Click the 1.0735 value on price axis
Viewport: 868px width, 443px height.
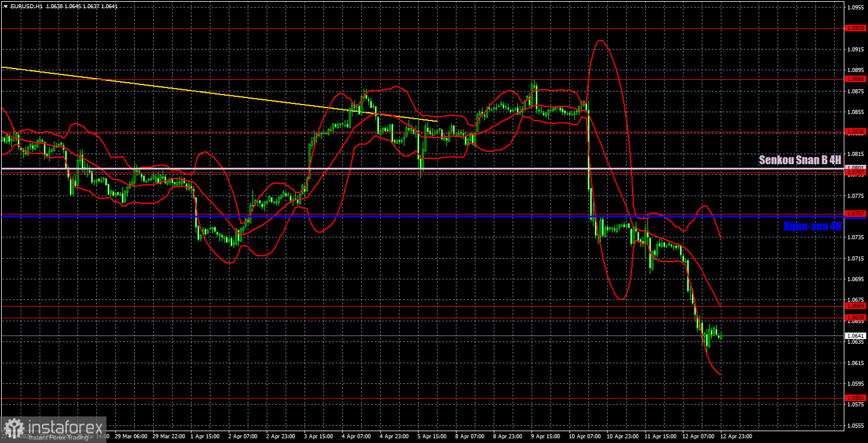856,237
